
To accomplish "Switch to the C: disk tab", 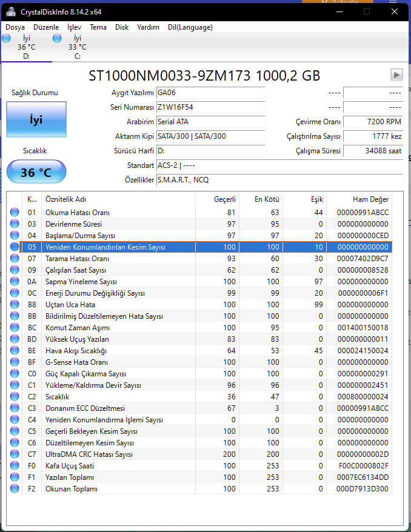I will (x=77, y=47).
